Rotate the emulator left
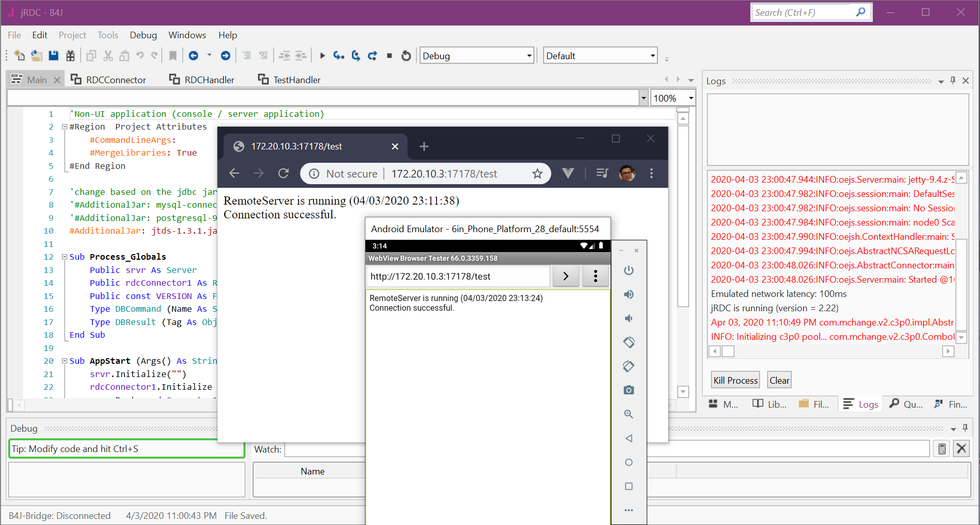 point(629,342)
